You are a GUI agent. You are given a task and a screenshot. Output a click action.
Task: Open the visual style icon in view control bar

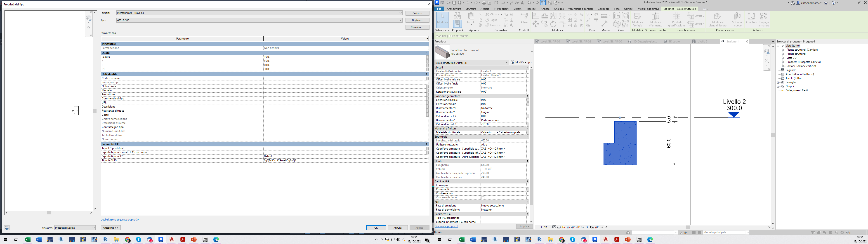click(559, 227)
